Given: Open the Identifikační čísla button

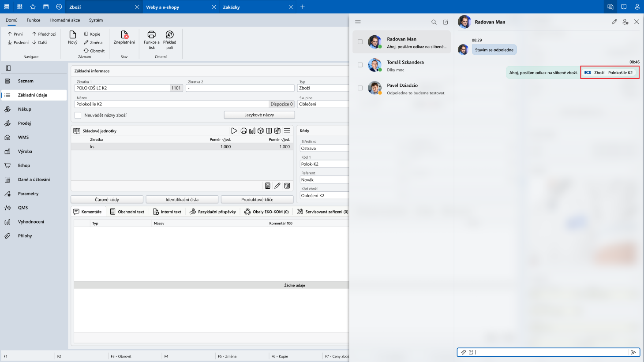Looking at the screenshot, I should (182, 200).
